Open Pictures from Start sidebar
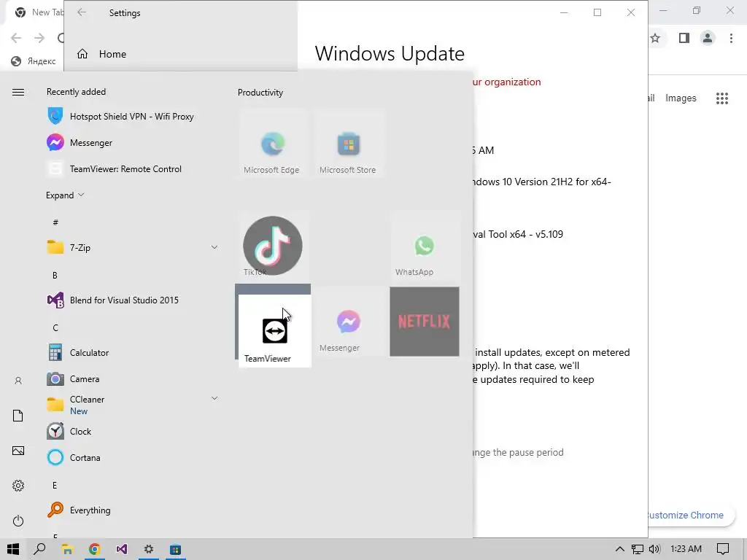The height and width of the screenshot is (560, 747). point(18,451)
